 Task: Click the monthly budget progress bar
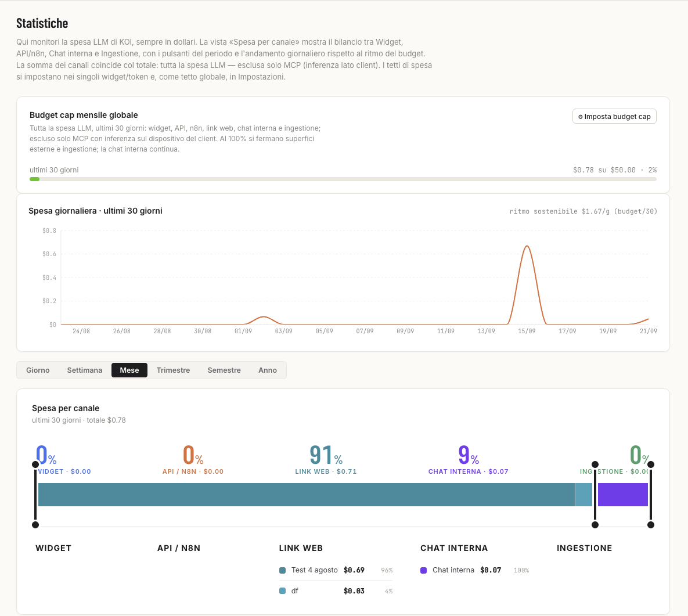click(x=343, y=179)
